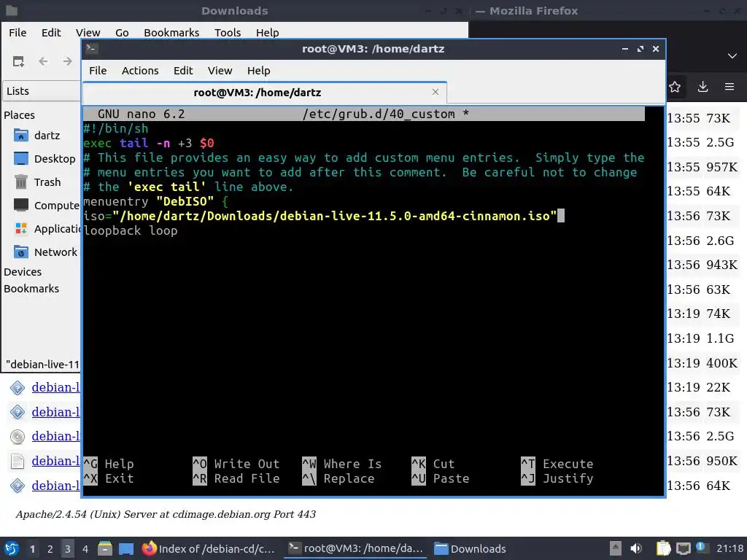Click the network monitor tray icon

click(x=683, y=548)
